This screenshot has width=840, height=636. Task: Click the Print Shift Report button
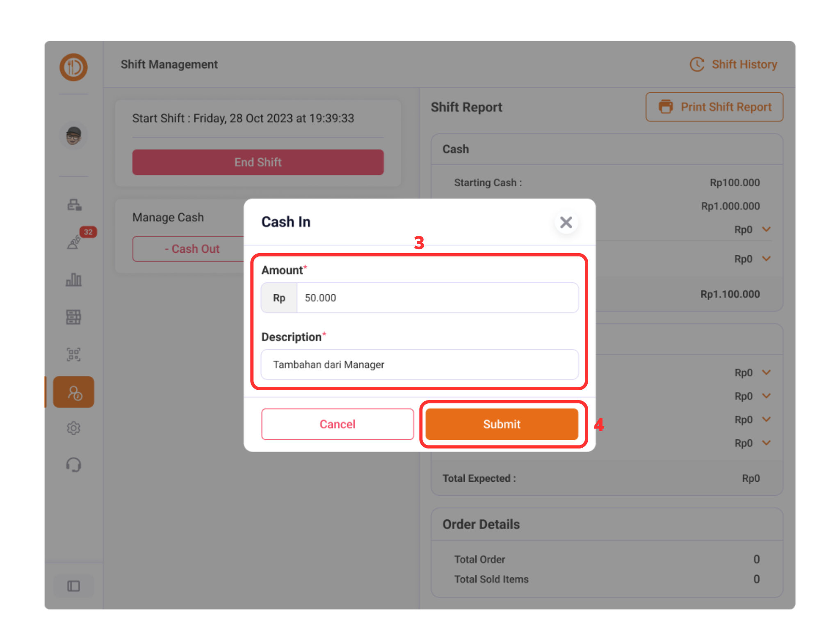click(714, 107)
